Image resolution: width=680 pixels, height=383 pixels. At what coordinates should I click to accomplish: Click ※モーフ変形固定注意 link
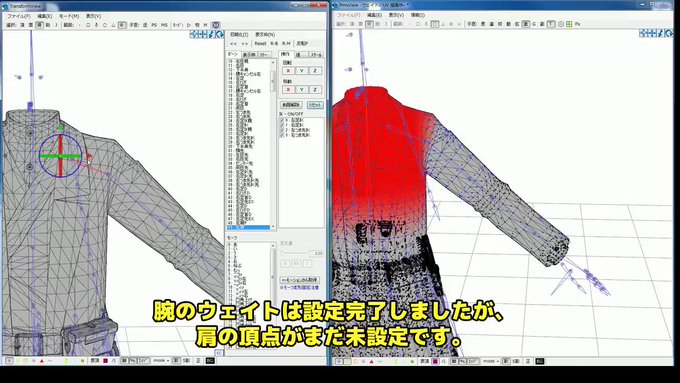(x=299, y=288)
